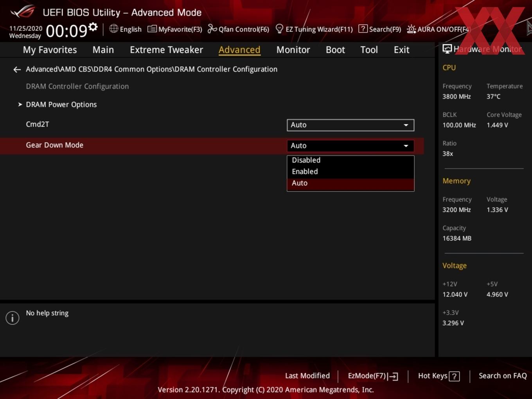Open the Cmd2T dropdown
The height and width of the screenshot is (399, 532).
point(350,125)
